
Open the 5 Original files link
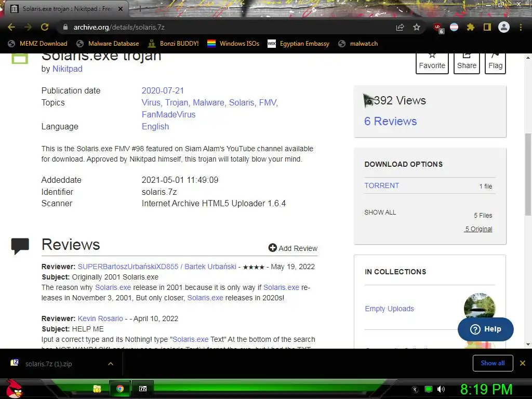pos(478,229)
